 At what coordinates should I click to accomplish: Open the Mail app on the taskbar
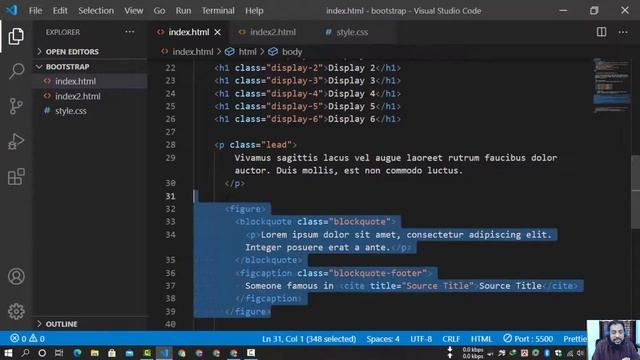tap(129, 353)
